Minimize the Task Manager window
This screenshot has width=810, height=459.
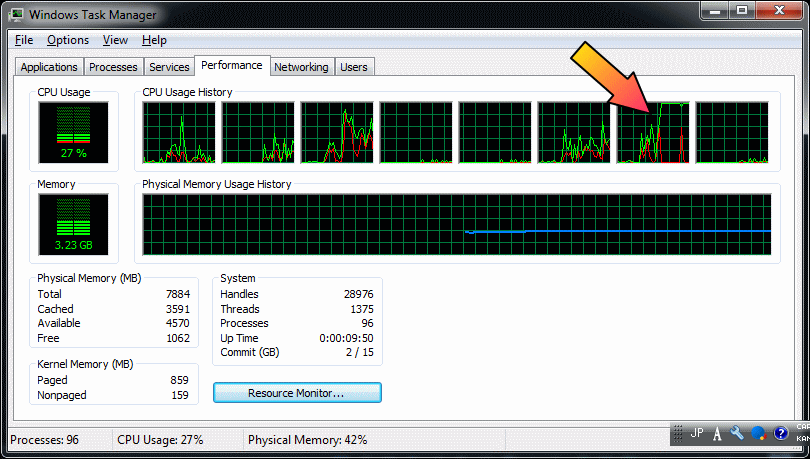(x=715, y=10)
